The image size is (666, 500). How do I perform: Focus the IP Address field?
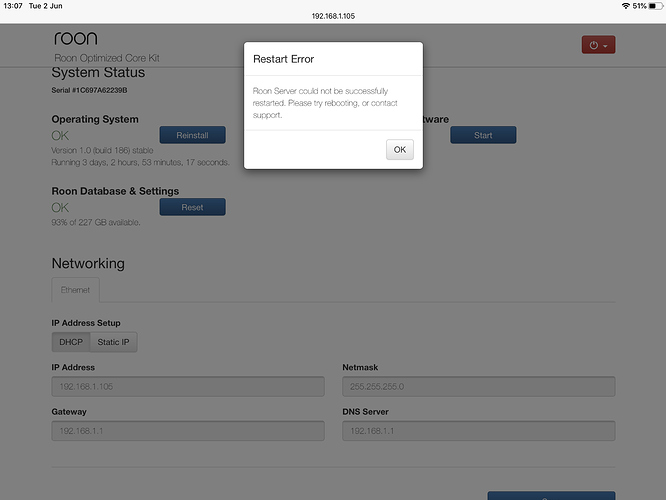click(x=188, y=387)
